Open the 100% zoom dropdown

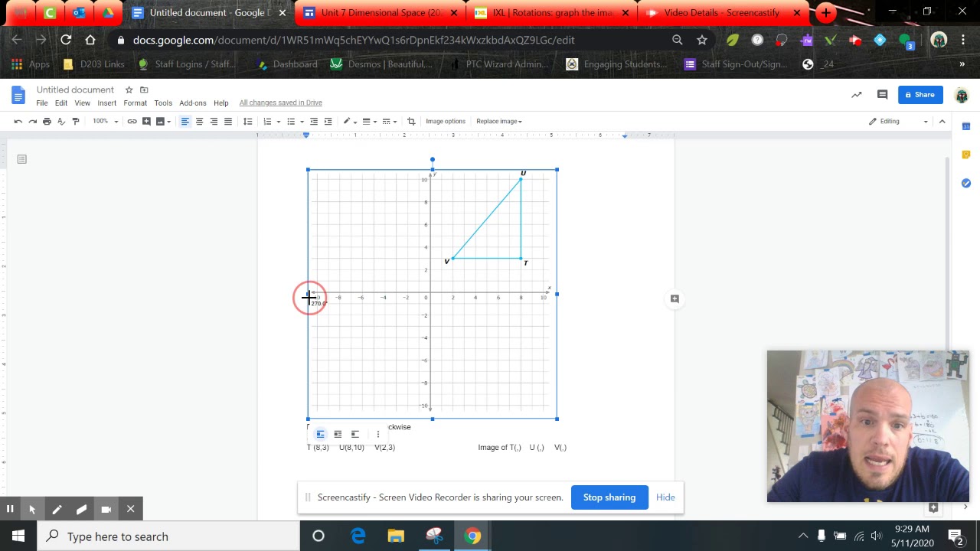click(x=106, y=121)
